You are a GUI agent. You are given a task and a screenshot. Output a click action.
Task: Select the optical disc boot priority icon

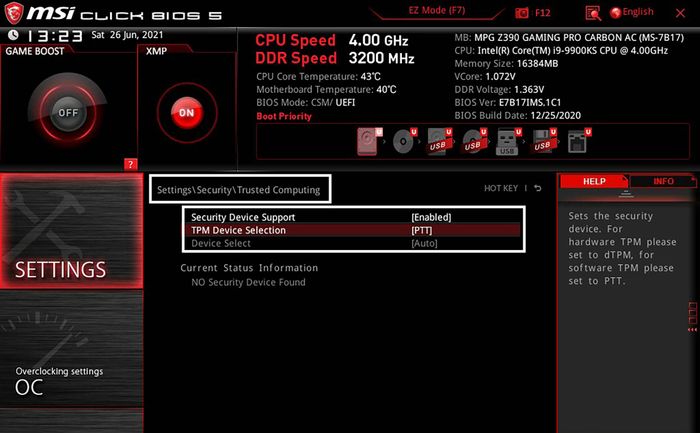pos(404,142)
